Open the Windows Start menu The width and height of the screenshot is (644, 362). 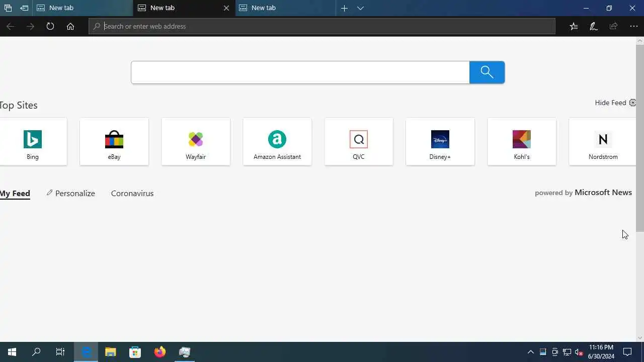coord(12,352)
